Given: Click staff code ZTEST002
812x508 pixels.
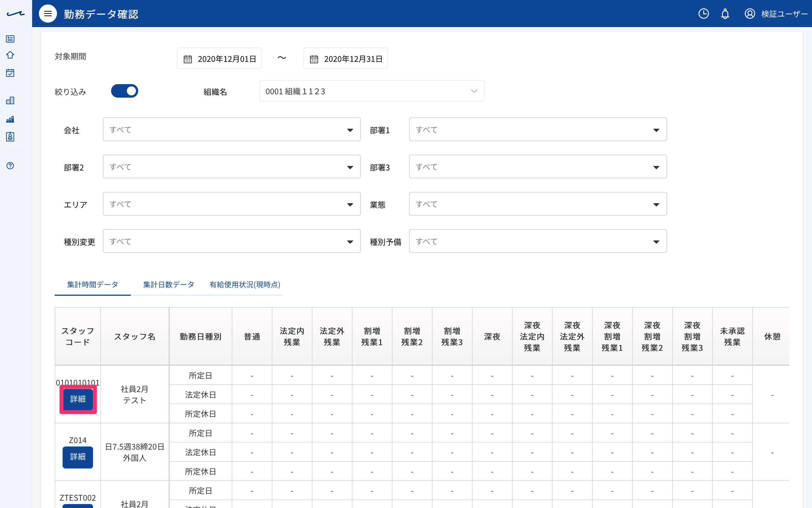Looking at the screenshot, I should pos(78,498).
